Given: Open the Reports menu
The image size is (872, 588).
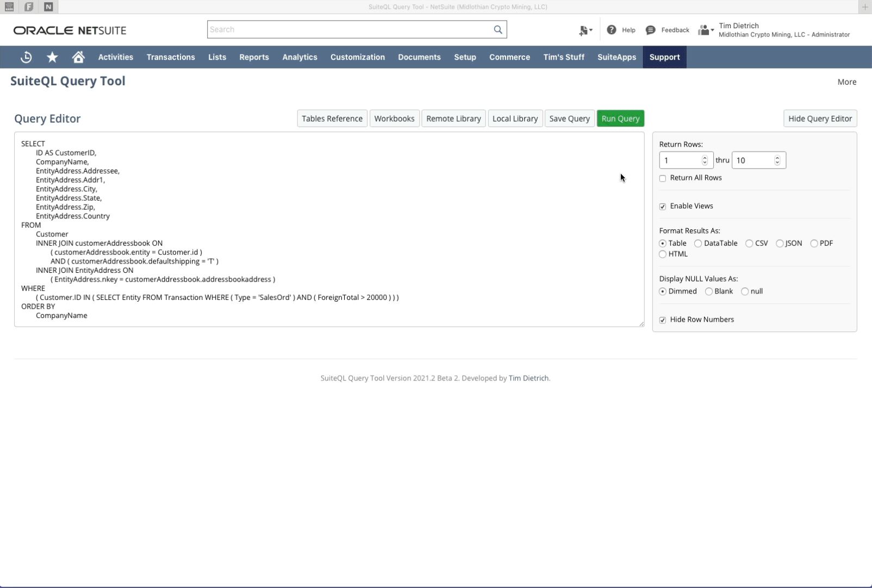Looking at the screenshot, I should click(254, 57).
